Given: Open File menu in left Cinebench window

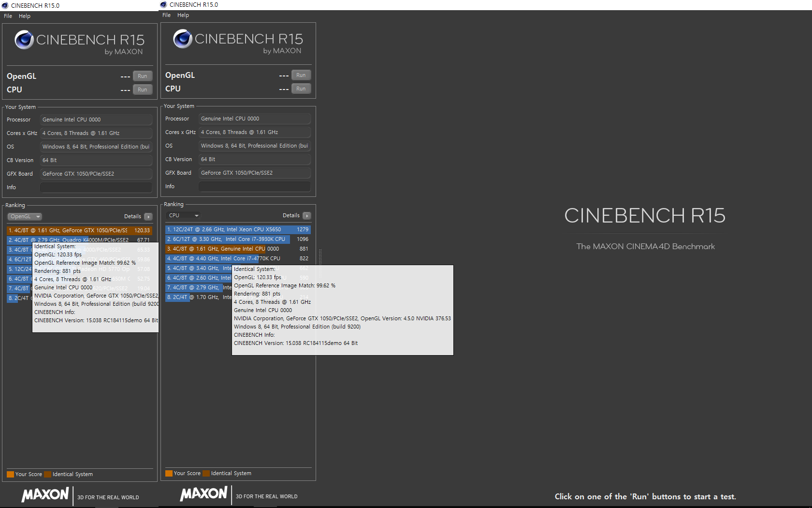Looking at the screenshot, I should pos(8,16).
